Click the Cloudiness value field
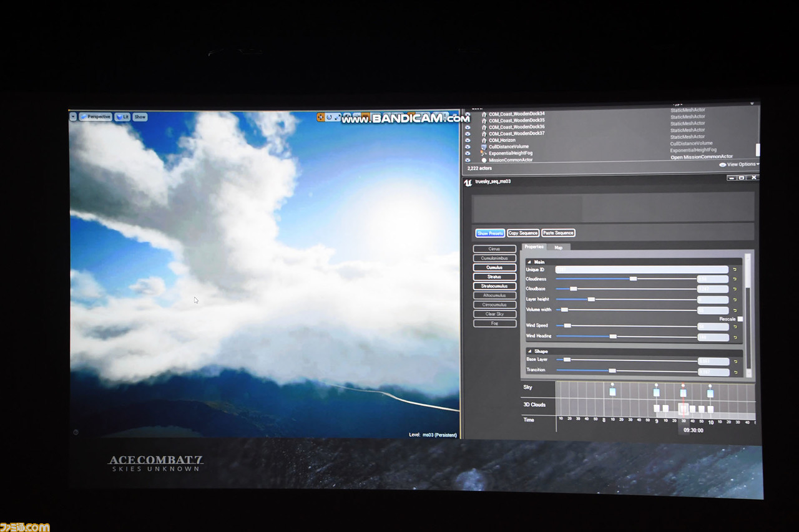This screenshot has width=799, height=532. 713,279
